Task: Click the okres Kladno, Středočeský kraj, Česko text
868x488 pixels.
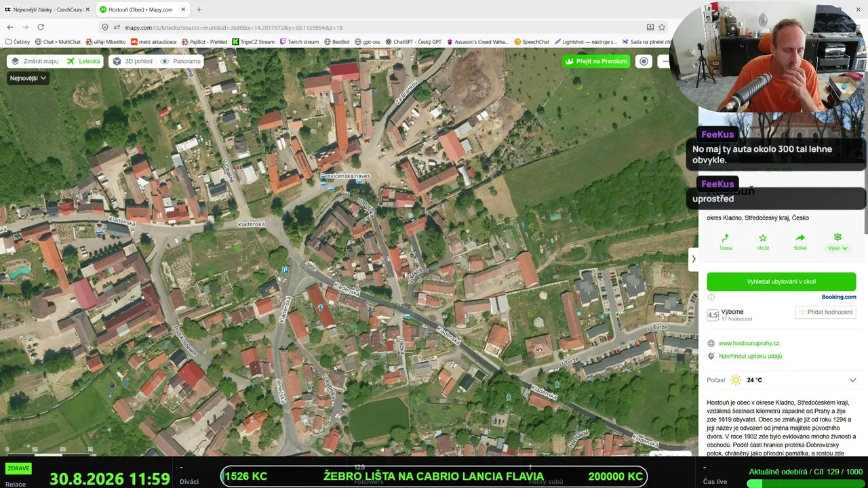Action: point(757,218)
